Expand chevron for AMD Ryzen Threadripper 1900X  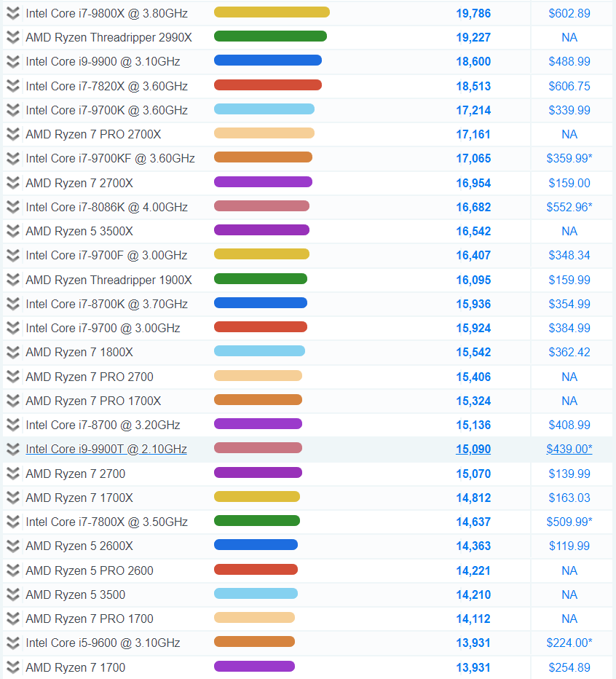click(13, 280)
